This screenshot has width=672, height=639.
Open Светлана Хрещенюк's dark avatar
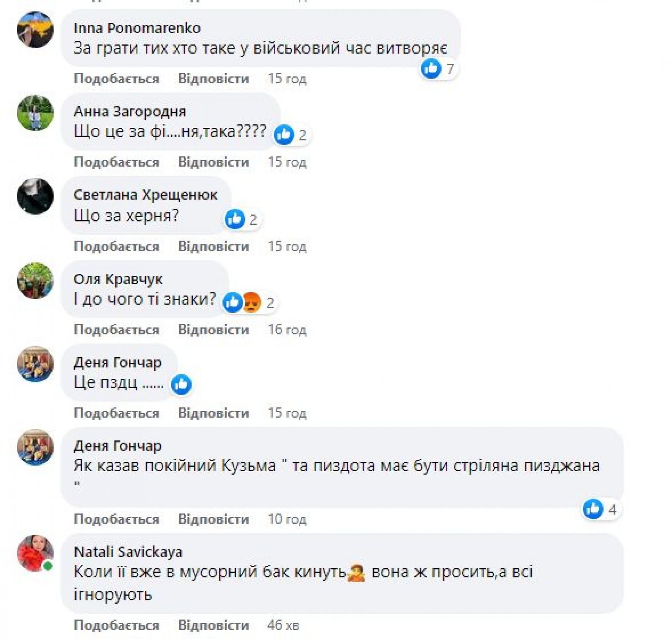click(x=35, y=196)
